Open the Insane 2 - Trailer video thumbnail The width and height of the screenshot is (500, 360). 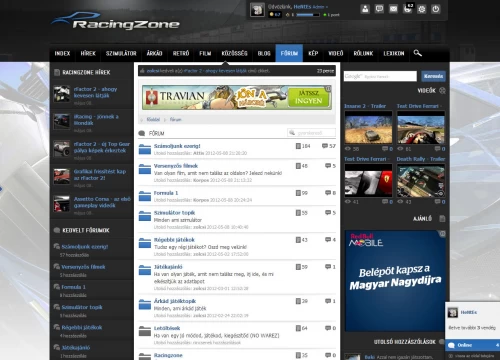[368, 127]
